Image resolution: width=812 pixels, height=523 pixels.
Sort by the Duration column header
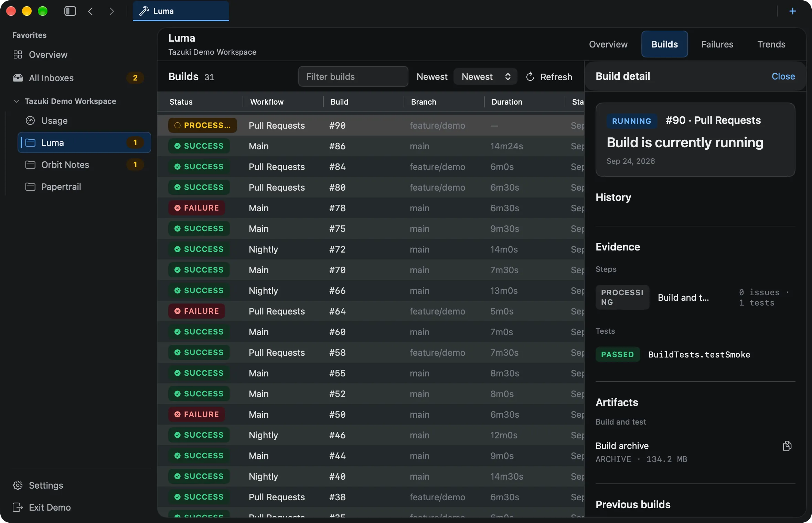pyautogui.click(x=507, y=102)
